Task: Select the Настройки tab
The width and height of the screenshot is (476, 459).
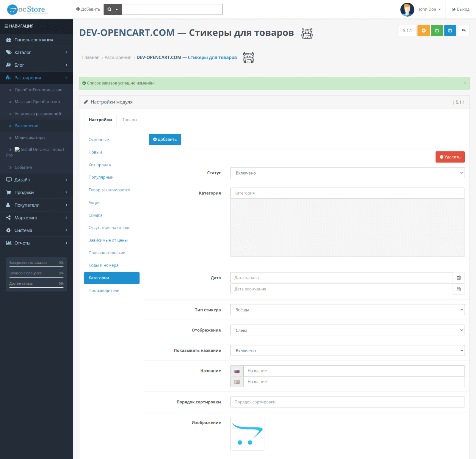Action: click(x=100, y=120)
